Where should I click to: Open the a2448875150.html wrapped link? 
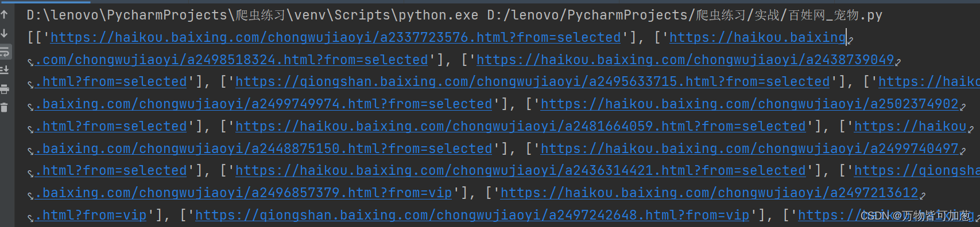(264, 149)
